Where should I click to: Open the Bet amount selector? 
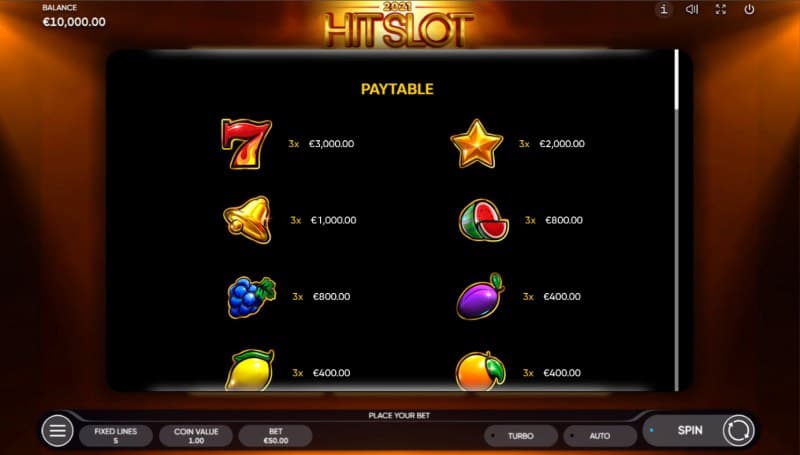click(276, 436)
